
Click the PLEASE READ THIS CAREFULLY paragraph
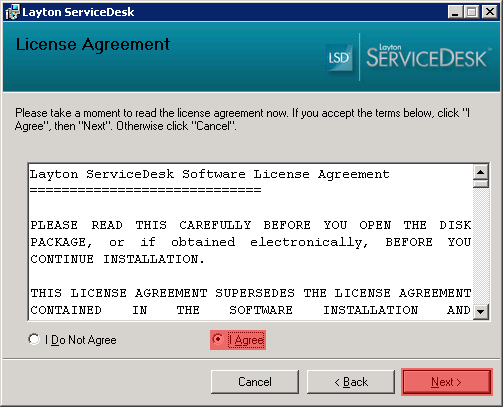coord(251,242)
